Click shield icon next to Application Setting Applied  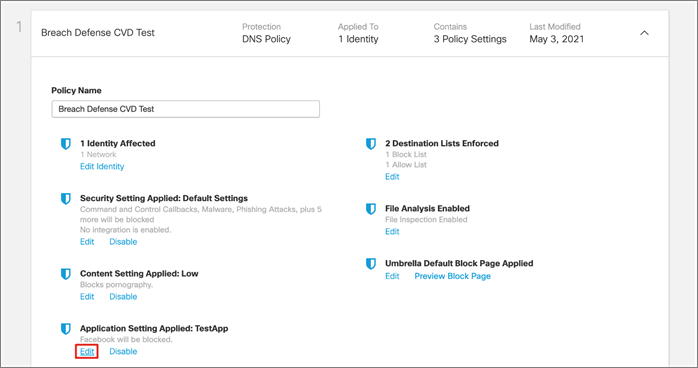[x=65, y=329]
